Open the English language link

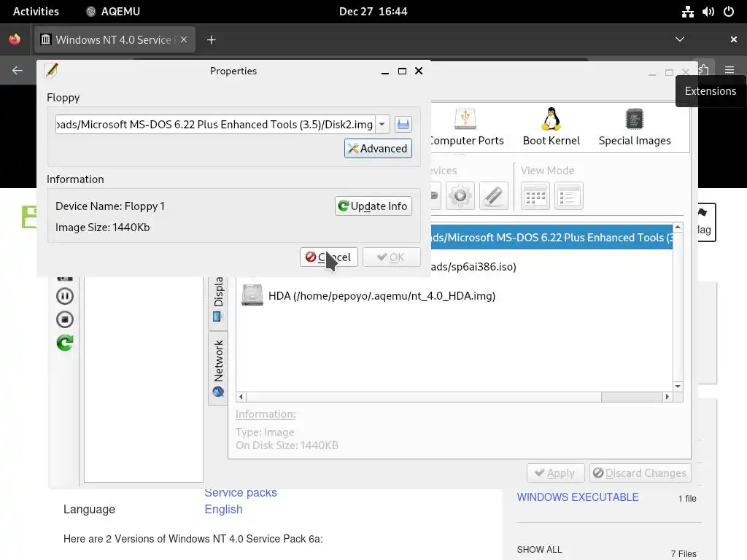[x=223, y=509]
